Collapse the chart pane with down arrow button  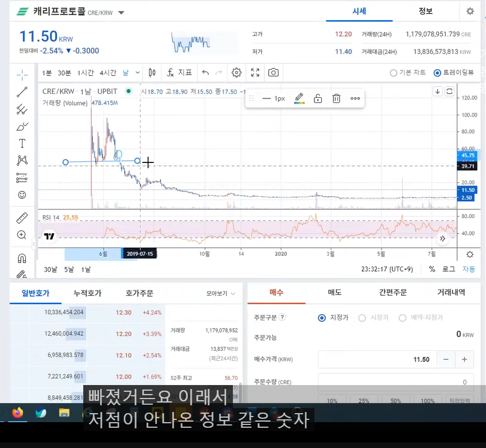[437, 92]
